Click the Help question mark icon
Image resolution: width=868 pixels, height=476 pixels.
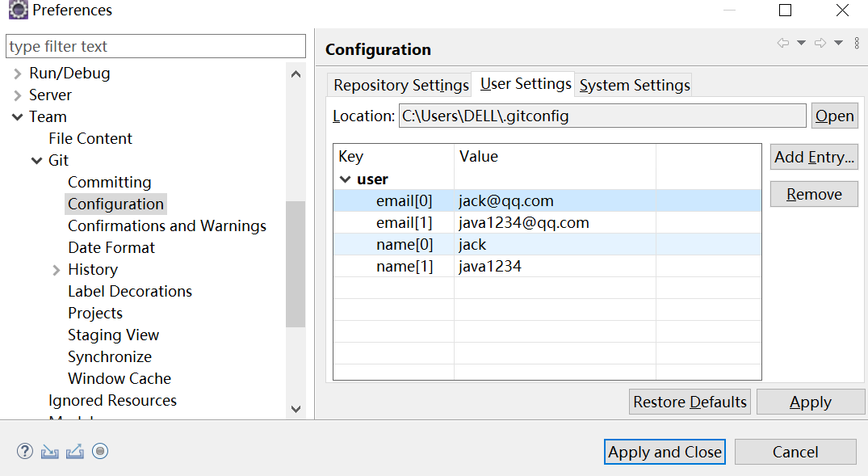click(x=25, y=452)
